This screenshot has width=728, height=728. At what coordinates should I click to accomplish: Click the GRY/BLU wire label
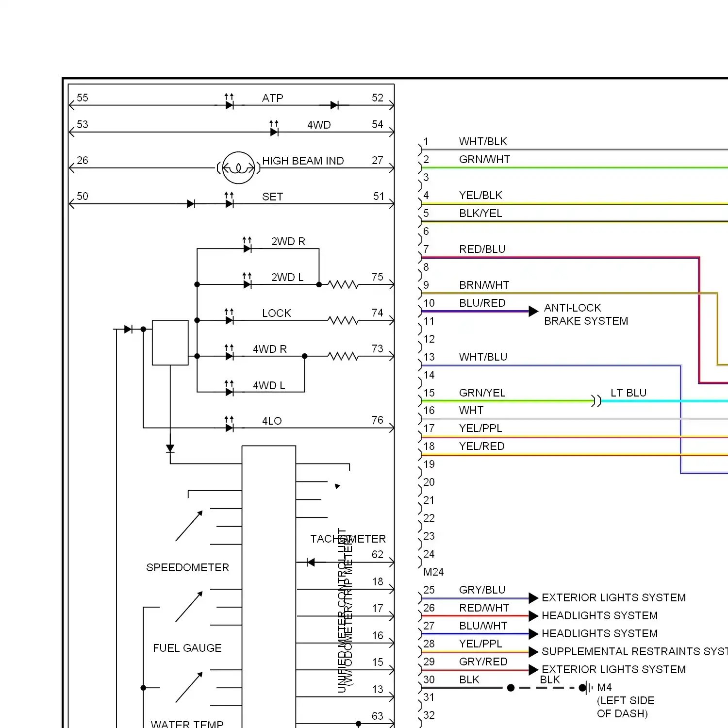click(482, 590)
